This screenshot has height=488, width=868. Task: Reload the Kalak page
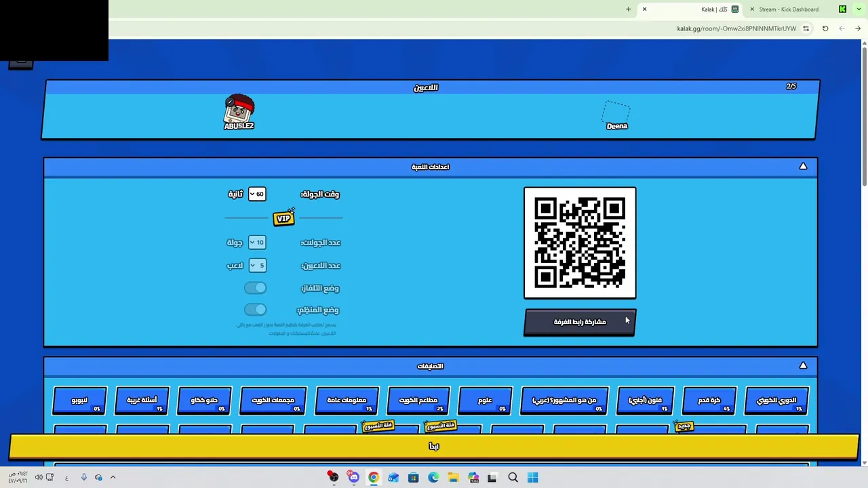pyautogui.click(x=825, y=28)
